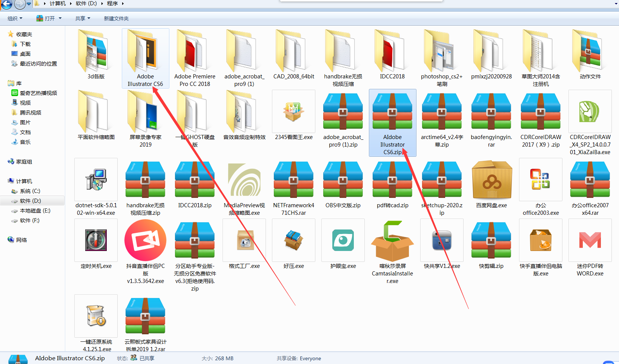Viewport: 619px width, 364px height.
Task: Select 云熙板式家具设计拆单2019 rar archive
Action: tap(145, 316)
